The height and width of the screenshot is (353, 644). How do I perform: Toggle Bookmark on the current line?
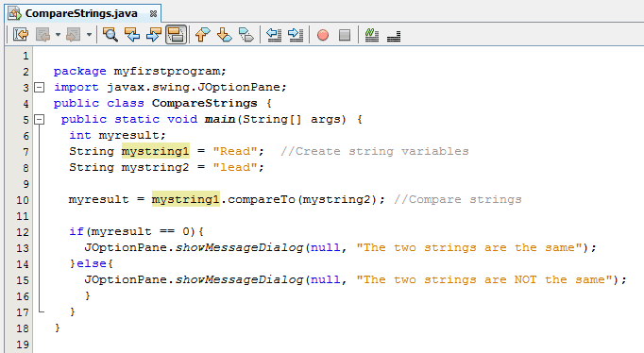pos(246,35)
